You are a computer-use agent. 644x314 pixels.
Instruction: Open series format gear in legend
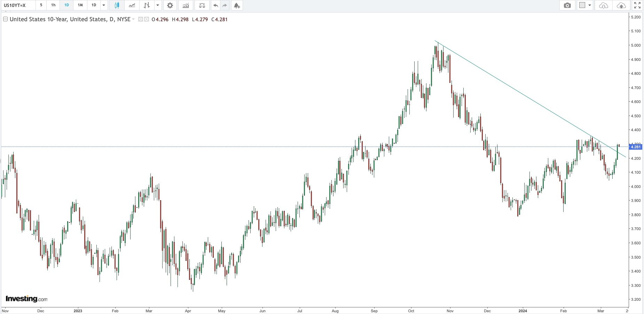click(x=147, y=19)
